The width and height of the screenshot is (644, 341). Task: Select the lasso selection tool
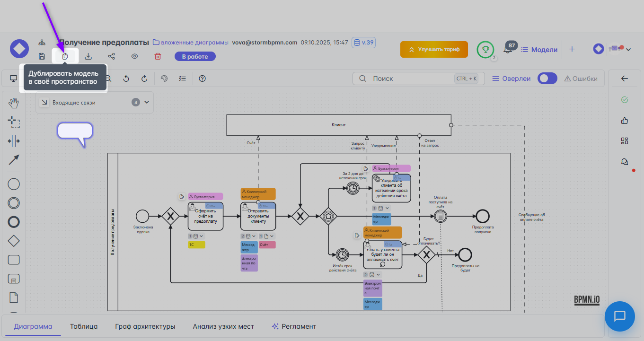tap(14, 122)
